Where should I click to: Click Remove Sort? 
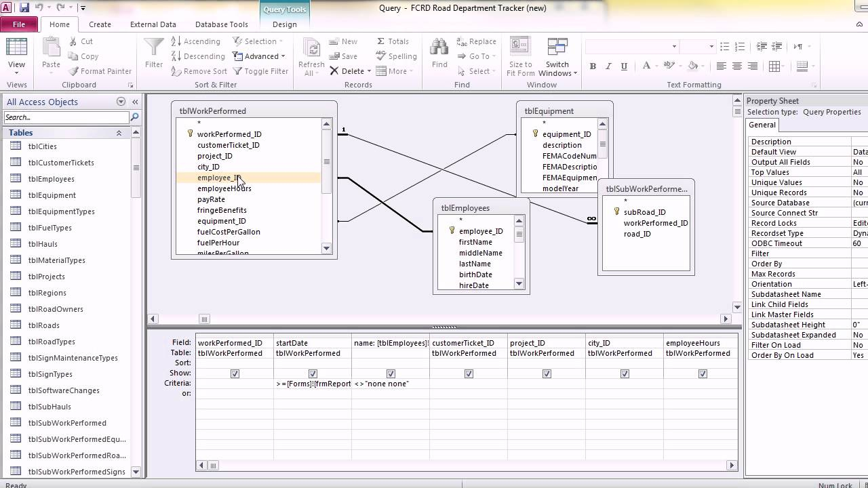[199, 71]
